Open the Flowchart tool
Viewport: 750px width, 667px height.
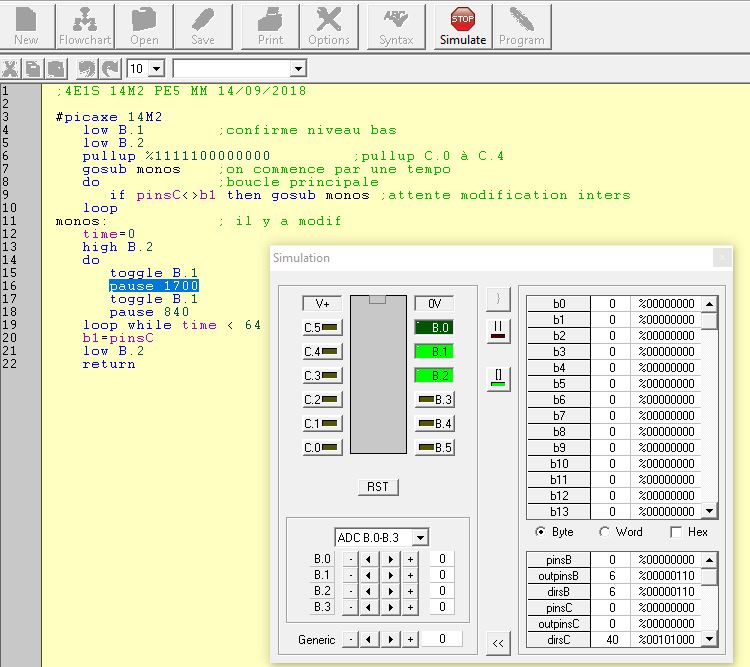(x=85, y=27)
